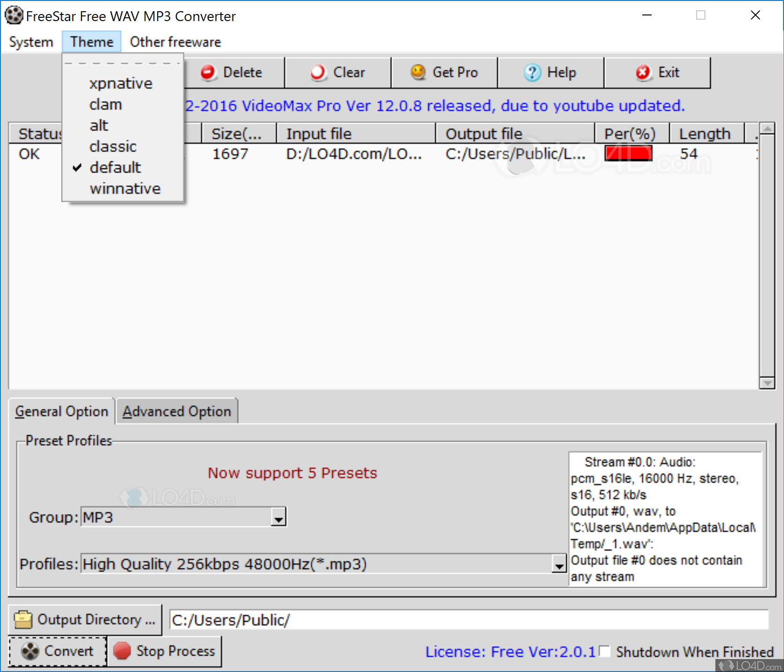Image resolution: width=784 pixels, height=672 pixels.
Task: Click the Get Pro smiley icon
Action: pyautogui.click(x=418, y=72)
